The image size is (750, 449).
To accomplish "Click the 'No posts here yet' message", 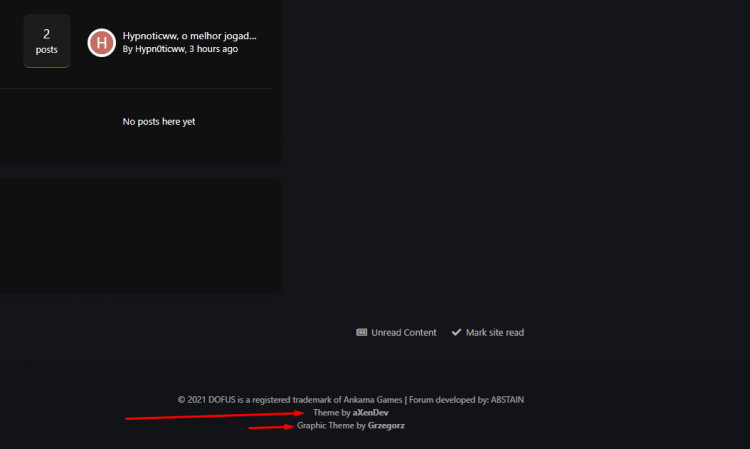I will [x=159, y=121].
